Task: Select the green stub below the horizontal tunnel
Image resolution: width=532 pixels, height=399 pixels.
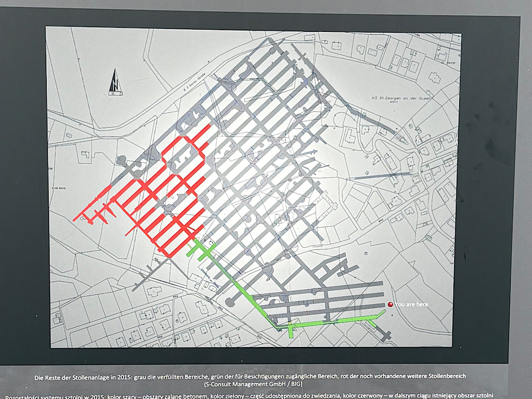Action: [x=292, y=332]
